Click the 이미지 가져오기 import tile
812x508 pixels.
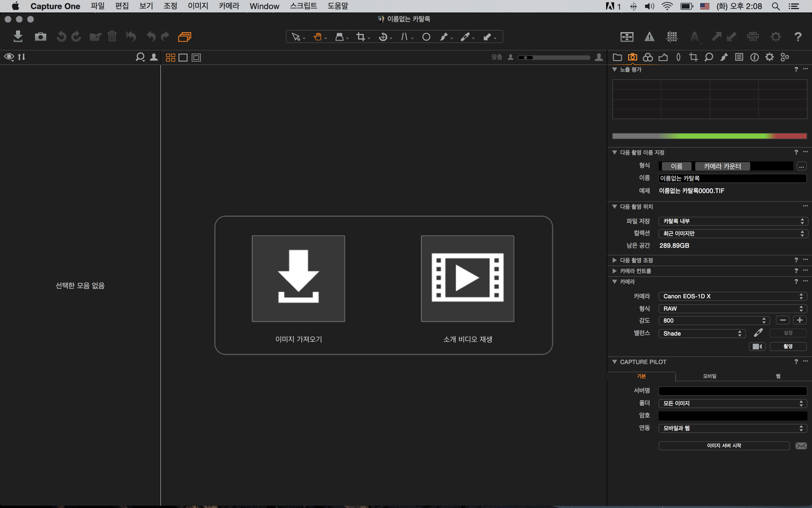[298, 279]
